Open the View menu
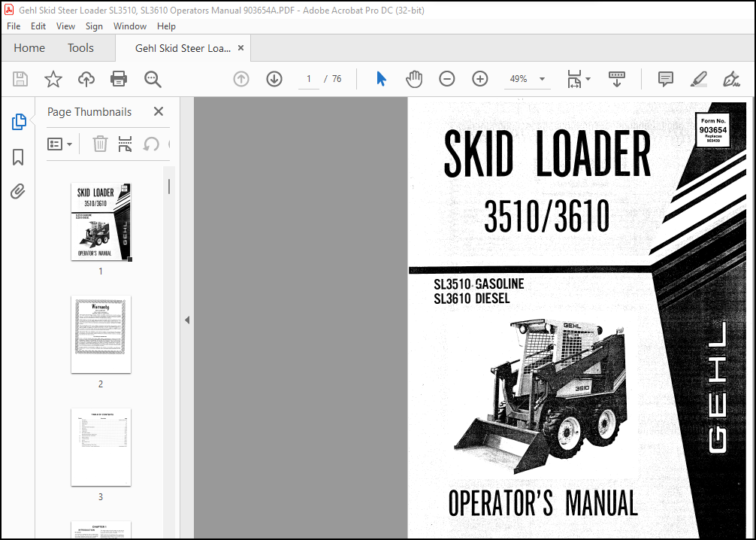The image size is (756, 540). point(65,26)
